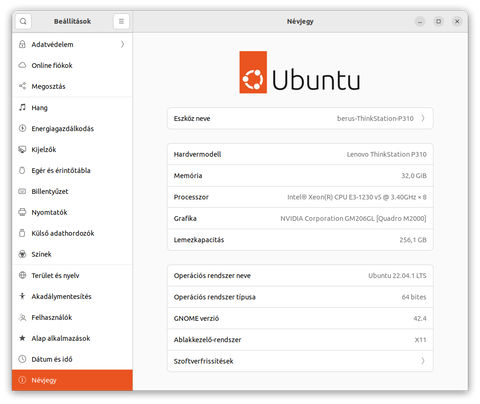This screenshot has height=404, width=480.
Task: Expand the Adatvédelem submenu chevron
Action: click(x=122, y=44)
